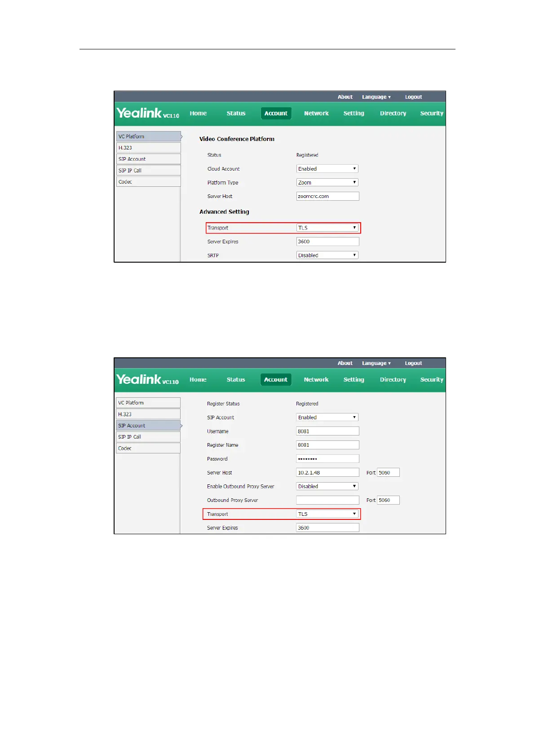Click Directory tab in bottom screenshot
Image resolution: width=535 pixels, height=756 pixels.
[x=393, y=379]
